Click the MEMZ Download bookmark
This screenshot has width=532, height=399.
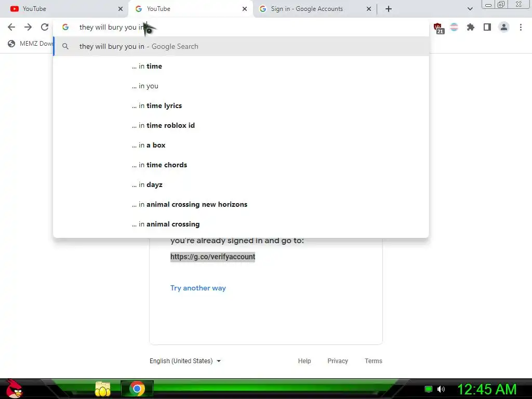pyautogui.click(x=30, y=44)
